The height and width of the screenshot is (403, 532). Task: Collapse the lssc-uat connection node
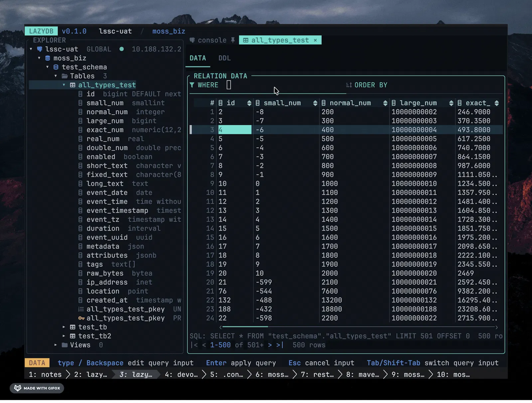(x=31, y=49)
